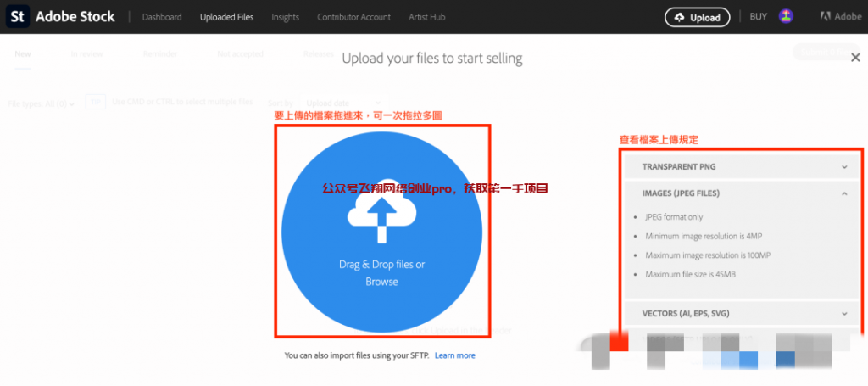The image size is (868, 386).
Task: Open the File types filter dropdown
Action: 42,103
